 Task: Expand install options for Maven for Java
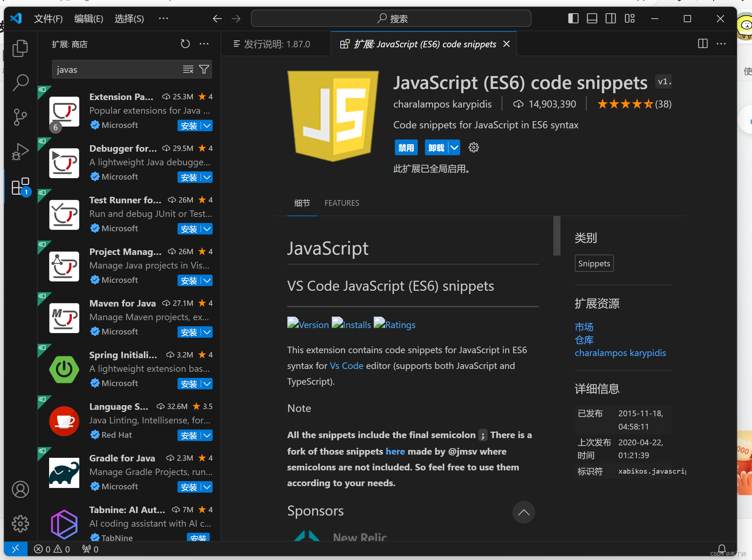207,332
